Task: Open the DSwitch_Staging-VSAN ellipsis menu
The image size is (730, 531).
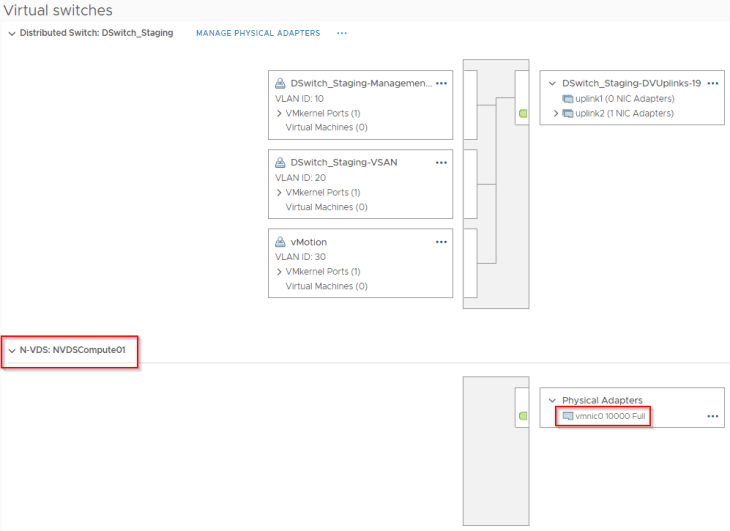Action: [x=441, y=163]
